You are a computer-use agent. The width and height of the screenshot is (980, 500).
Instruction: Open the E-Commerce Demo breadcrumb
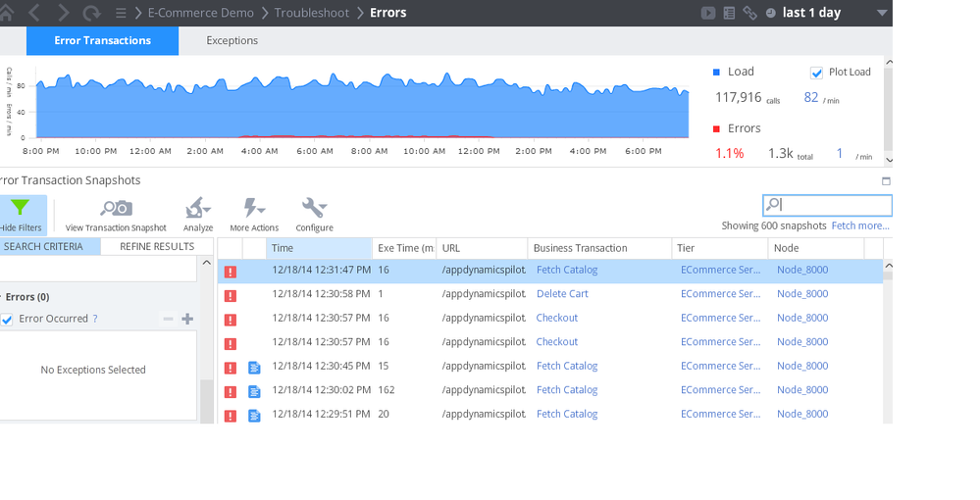click(201, 13)
